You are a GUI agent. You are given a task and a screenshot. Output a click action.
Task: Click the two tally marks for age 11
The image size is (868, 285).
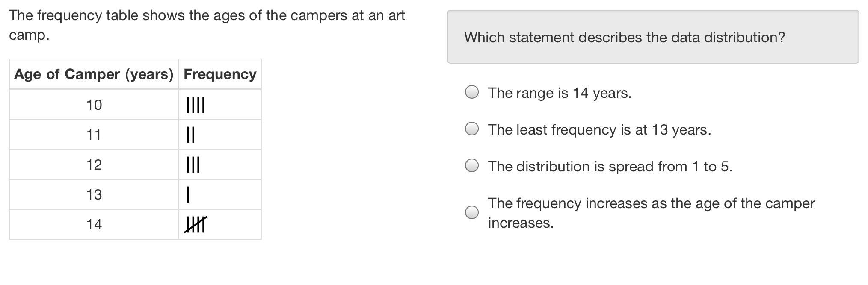(x=191, y=135)
